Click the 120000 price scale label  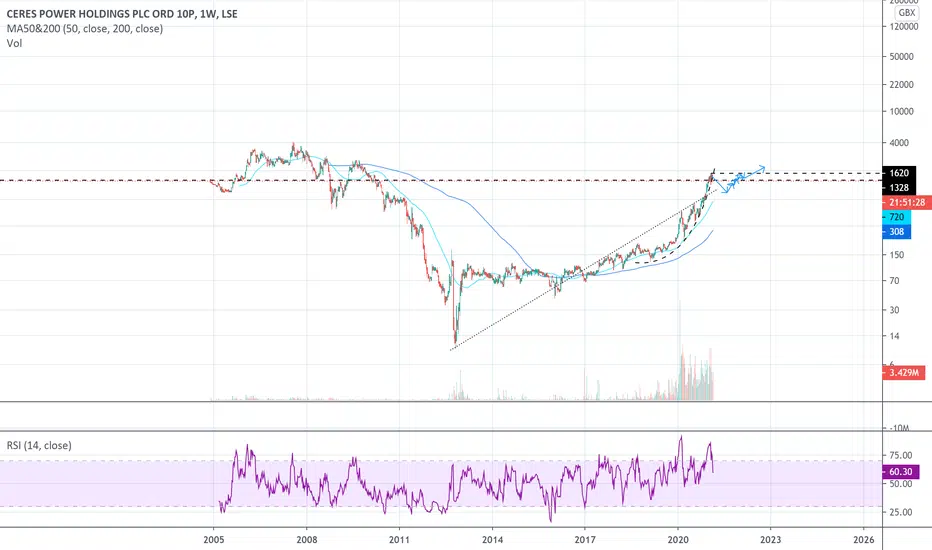904,27
